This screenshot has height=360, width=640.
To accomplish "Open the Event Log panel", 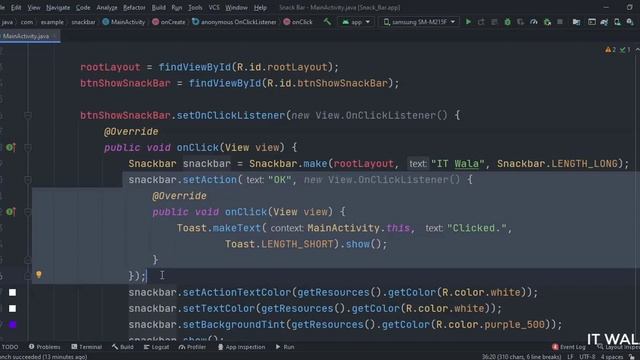I will (569, 347).
